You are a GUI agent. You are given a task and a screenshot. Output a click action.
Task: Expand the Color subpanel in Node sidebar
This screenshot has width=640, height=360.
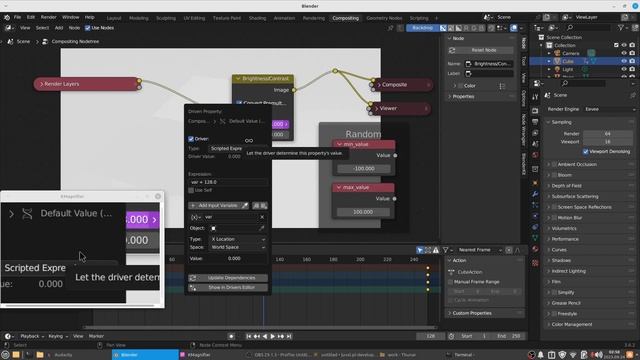[455, 86]
